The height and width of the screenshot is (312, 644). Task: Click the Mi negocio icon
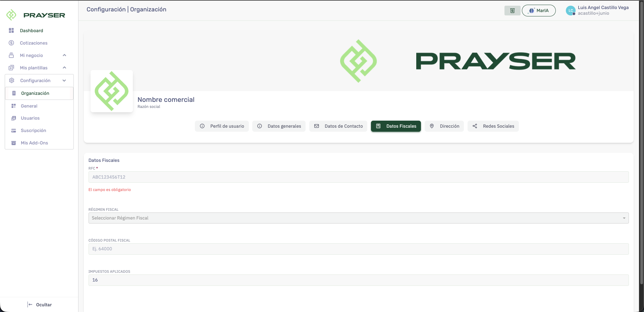[x=11, y=55]
